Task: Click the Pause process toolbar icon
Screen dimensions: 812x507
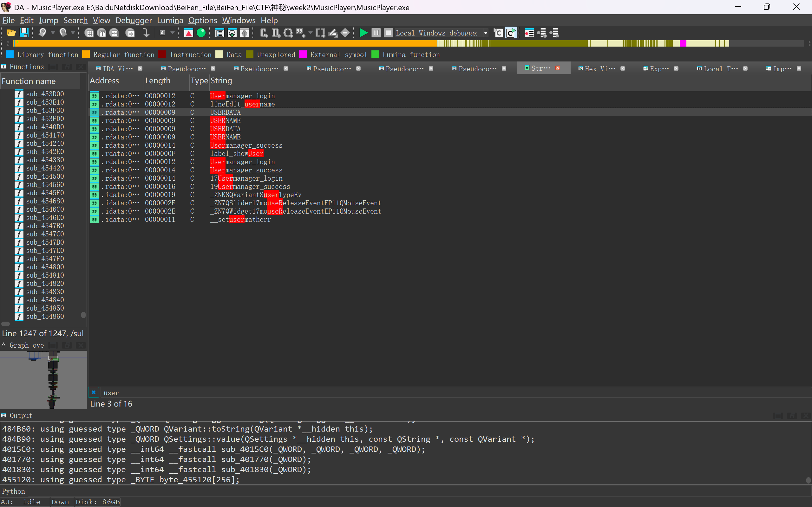Action: 376,33
